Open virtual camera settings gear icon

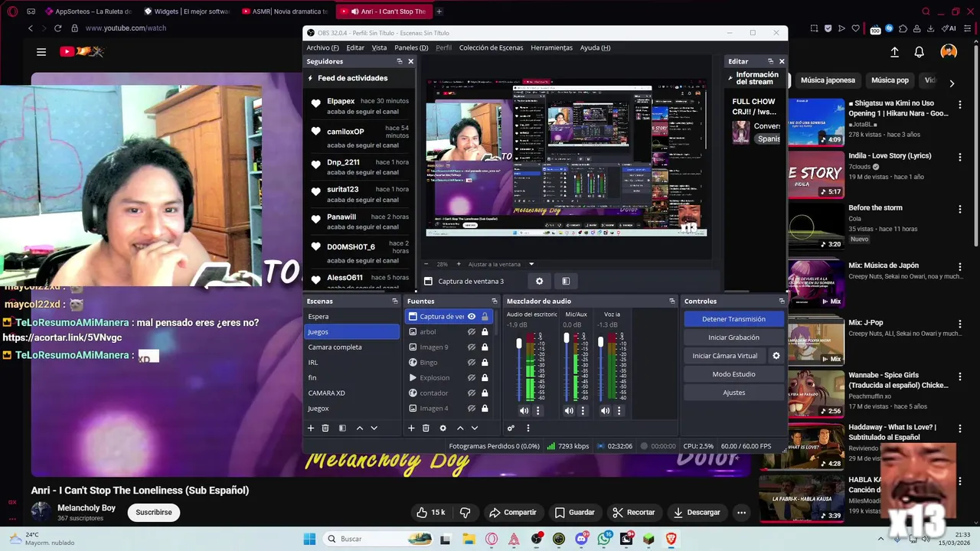point(776,356)
